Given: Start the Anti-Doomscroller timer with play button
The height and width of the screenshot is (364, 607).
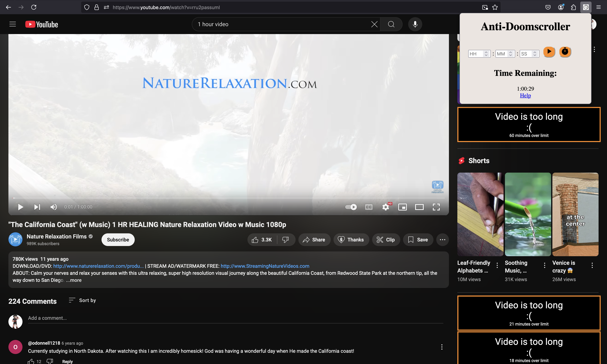Looking at the screenshot, I should 549,52.
